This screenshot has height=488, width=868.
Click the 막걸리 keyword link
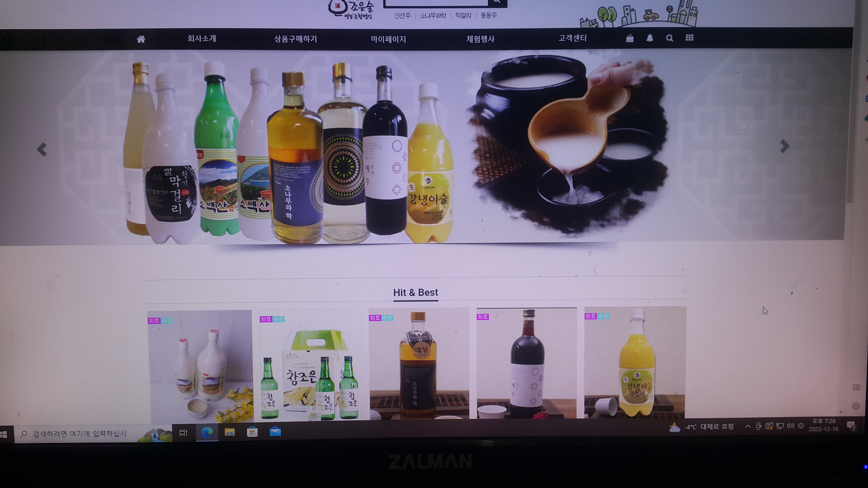(463, 16)
